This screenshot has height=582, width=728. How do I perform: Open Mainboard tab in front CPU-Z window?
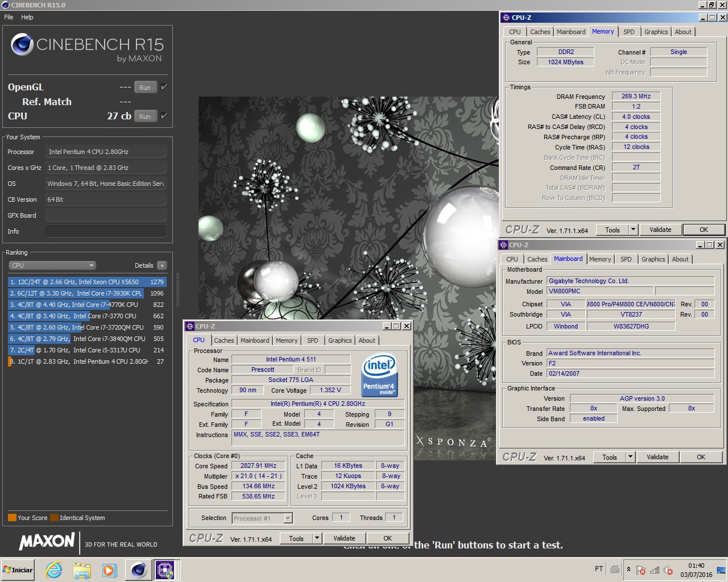pyautogui.click(x=255, y=340)
